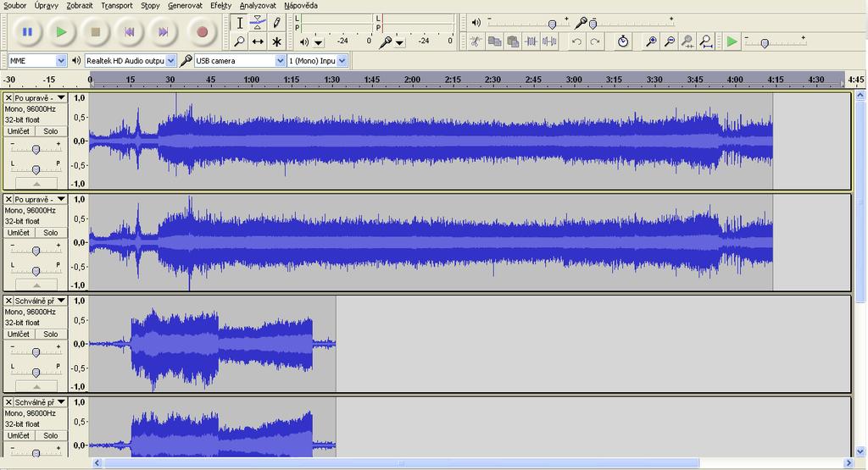The height and width of the screenshot is (470, 868).
Task: Open the Nápověda menu
Action: [x=301, y=6]
